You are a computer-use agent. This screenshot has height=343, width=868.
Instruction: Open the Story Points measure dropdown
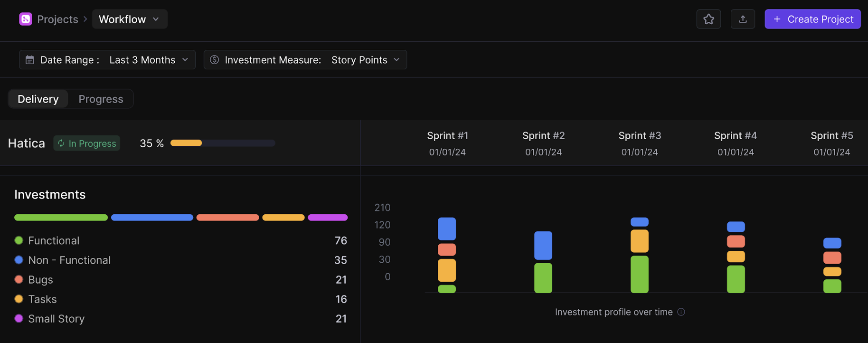(365, 60)
